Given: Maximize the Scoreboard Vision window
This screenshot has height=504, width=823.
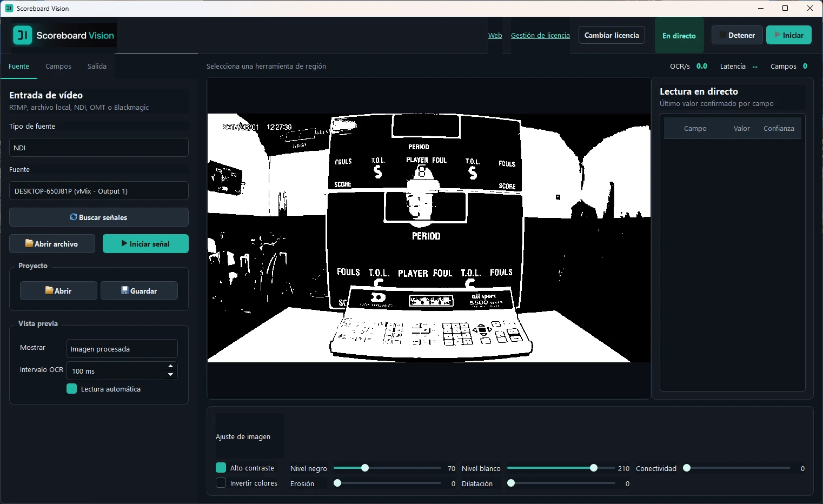Looking at the screenshot, I should 785,8.
